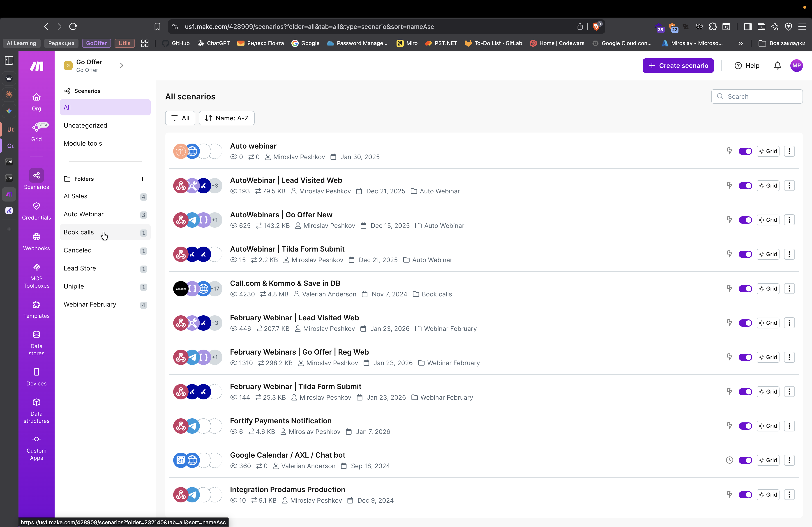Click the scenarios Search field

(761, 96)
